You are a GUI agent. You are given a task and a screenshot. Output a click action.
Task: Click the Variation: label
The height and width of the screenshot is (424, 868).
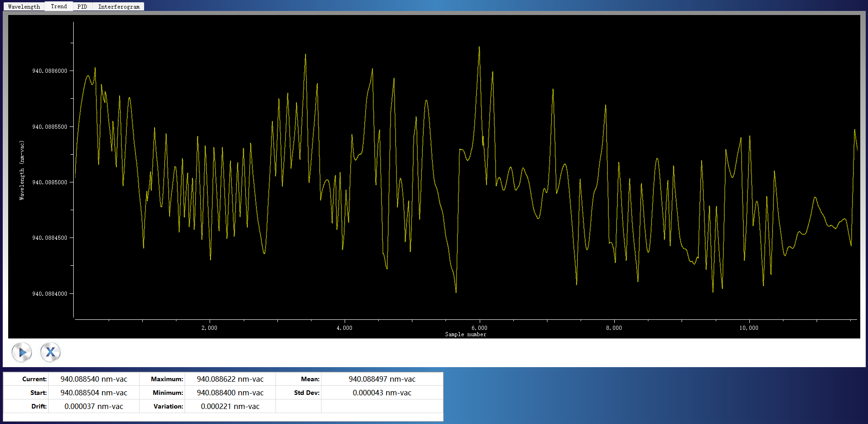point(169,406)
